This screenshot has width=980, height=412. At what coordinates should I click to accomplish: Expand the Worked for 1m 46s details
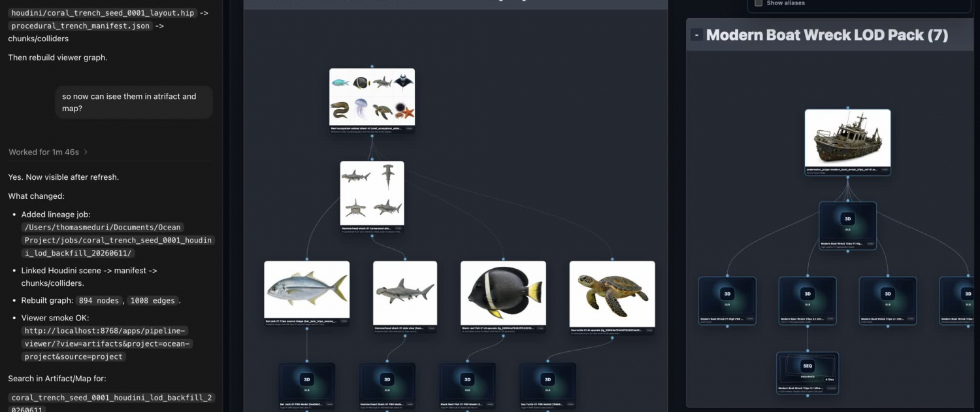(48, 152)
